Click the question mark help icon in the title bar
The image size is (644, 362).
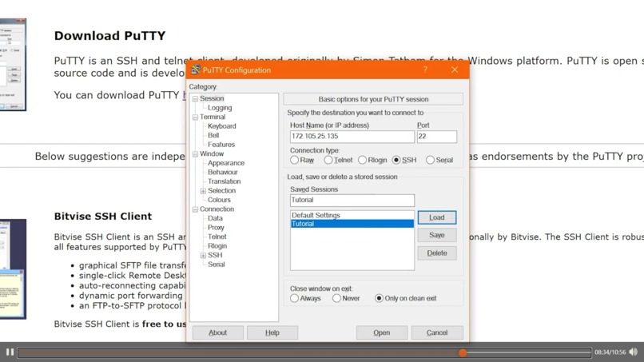click(426, 70)
